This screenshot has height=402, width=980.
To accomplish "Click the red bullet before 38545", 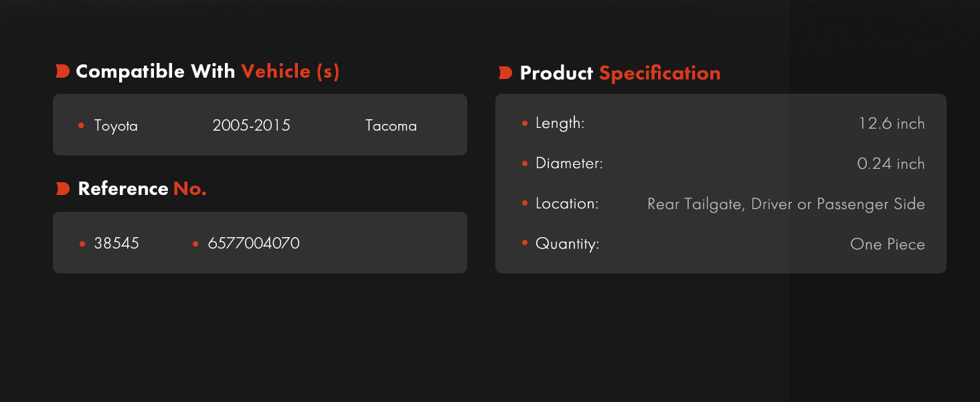I will click(x=82, y=244).
